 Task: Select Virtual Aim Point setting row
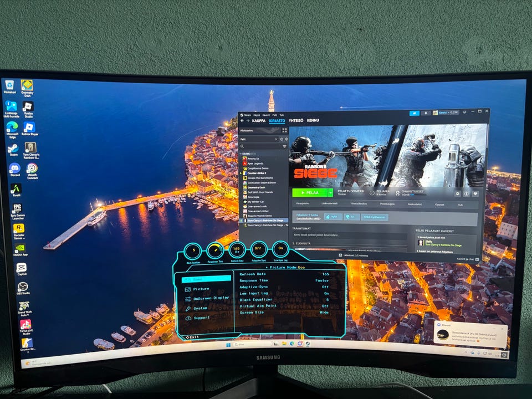click(284, 306)
